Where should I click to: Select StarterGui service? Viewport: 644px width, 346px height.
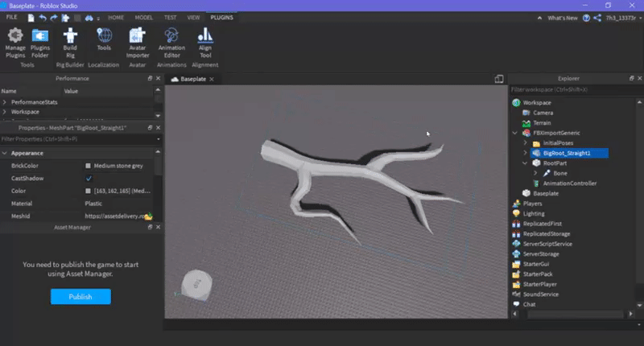click(535, 264)
